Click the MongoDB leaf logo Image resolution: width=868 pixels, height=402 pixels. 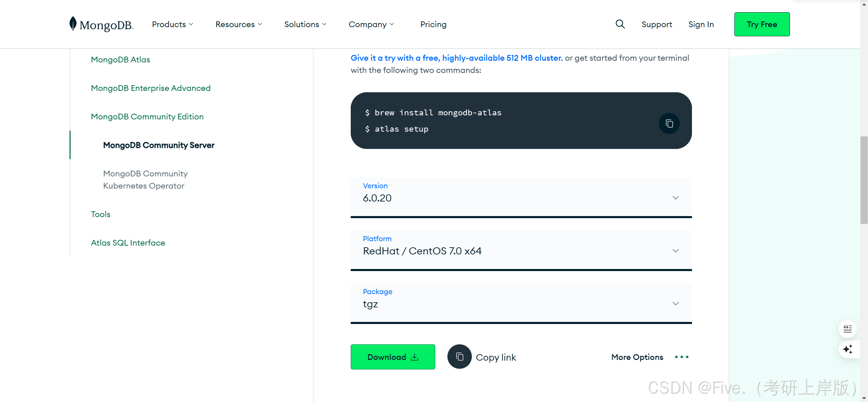(x=73, y=24)
